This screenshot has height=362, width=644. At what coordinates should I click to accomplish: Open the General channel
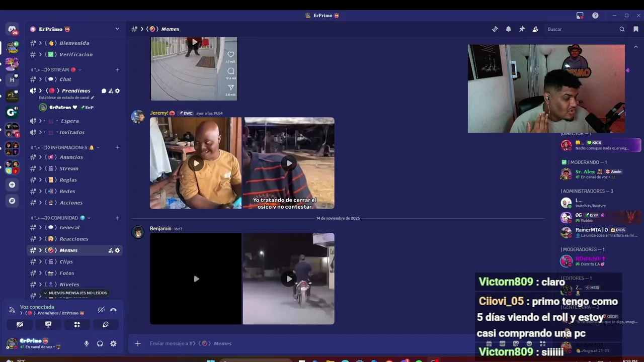click(x=74, y=227)
